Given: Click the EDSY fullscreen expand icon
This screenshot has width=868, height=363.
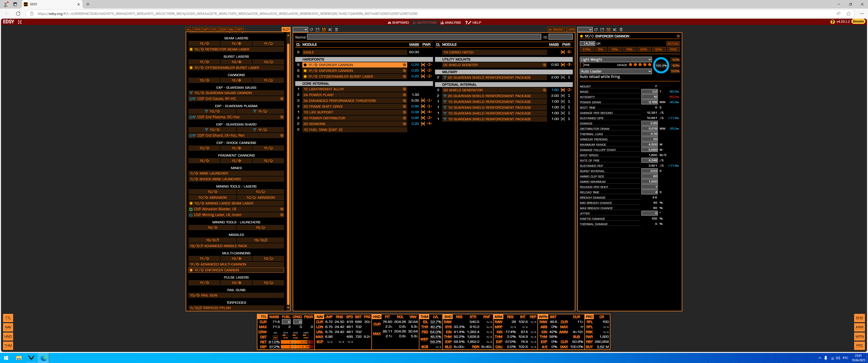Looking at the screenshot, I should click(x=20, y=22).
